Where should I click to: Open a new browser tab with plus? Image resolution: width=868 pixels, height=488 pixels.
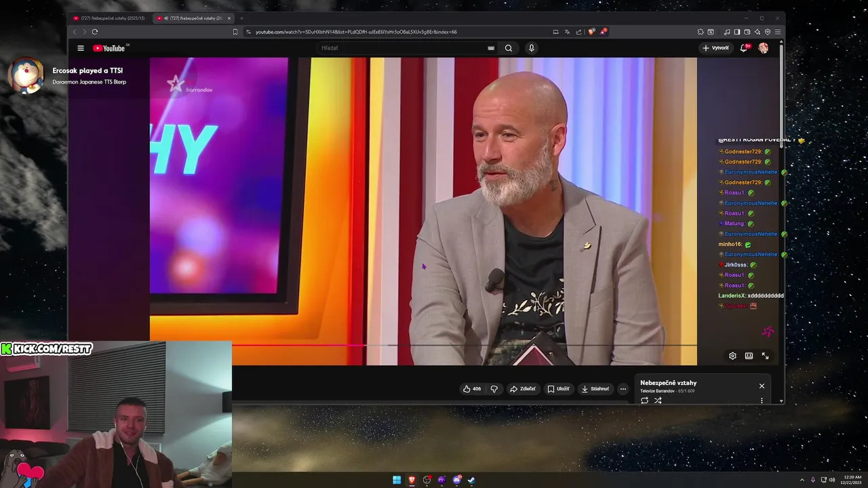(241, 18)
